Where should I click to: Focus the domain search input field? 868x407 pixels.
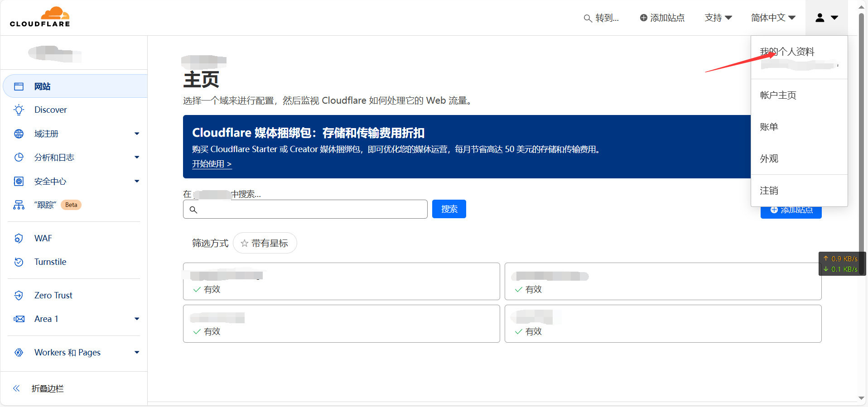click(305, 209)
